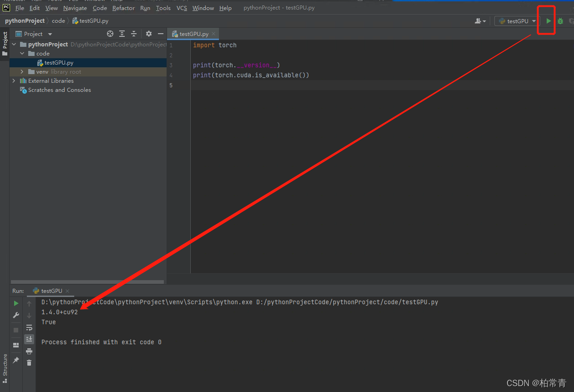Open the Tools menu

tap(163, 8)
